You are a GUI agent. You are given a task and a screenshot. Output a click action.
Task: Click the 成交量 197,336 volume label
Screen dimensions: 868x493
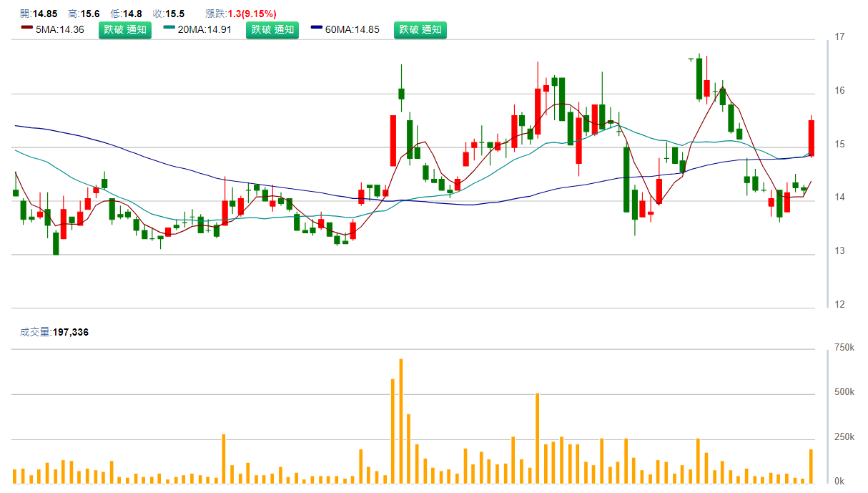pos(54,332)
